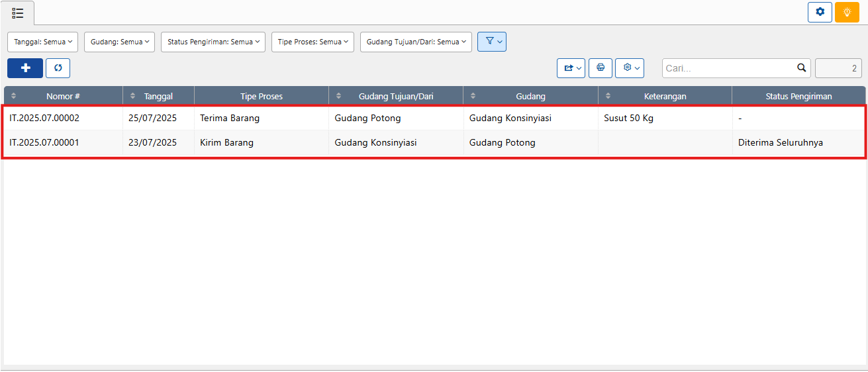This screenshot has width=868, height=372.
Task: Click the Tipe Proses column header
Action: point(261,96)
